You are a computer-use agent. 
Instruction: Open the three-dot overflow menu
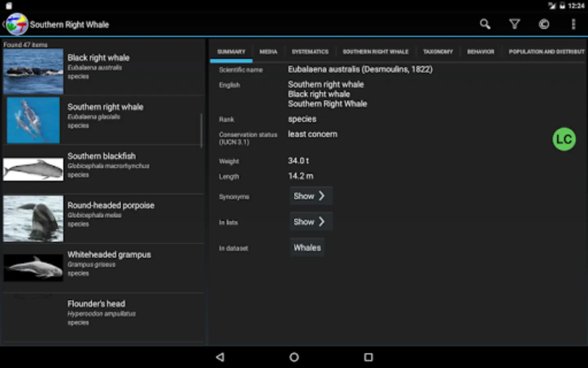pos(573,24)
